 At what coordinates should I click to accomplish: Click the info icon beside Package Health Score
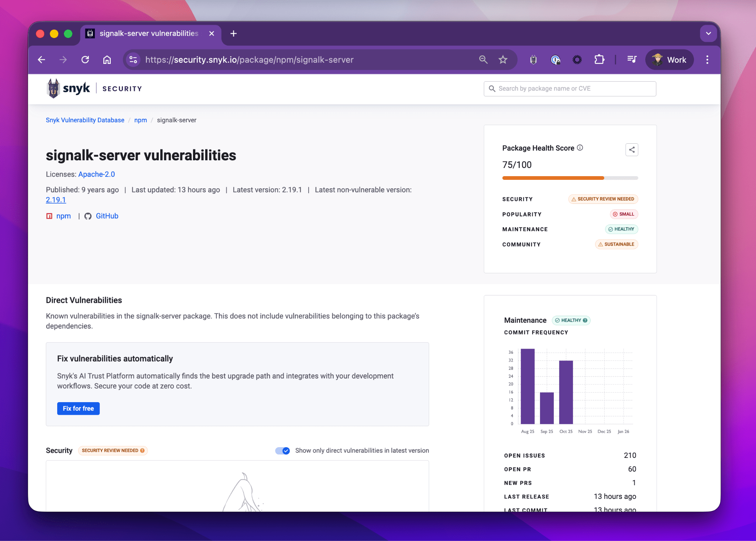(580, 148)
